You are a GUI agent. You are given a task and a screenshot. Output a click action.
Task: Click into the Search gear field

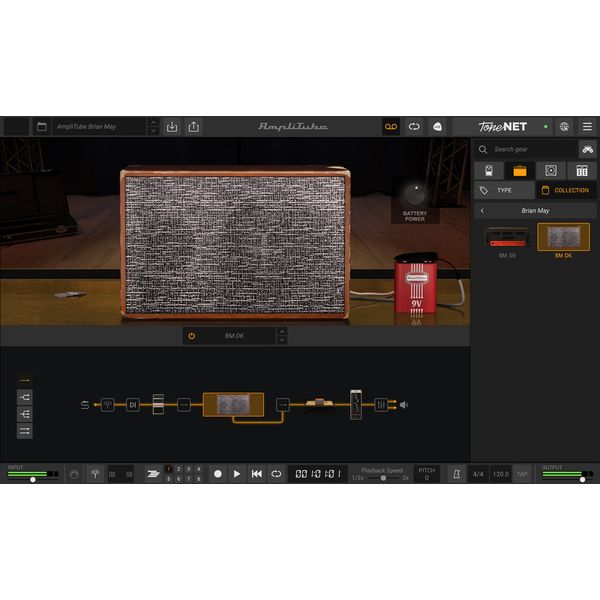click(527, 149)
